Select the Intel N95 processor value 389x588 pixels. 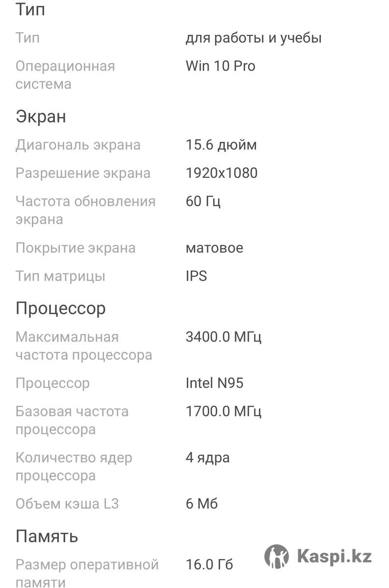(214, 383)
